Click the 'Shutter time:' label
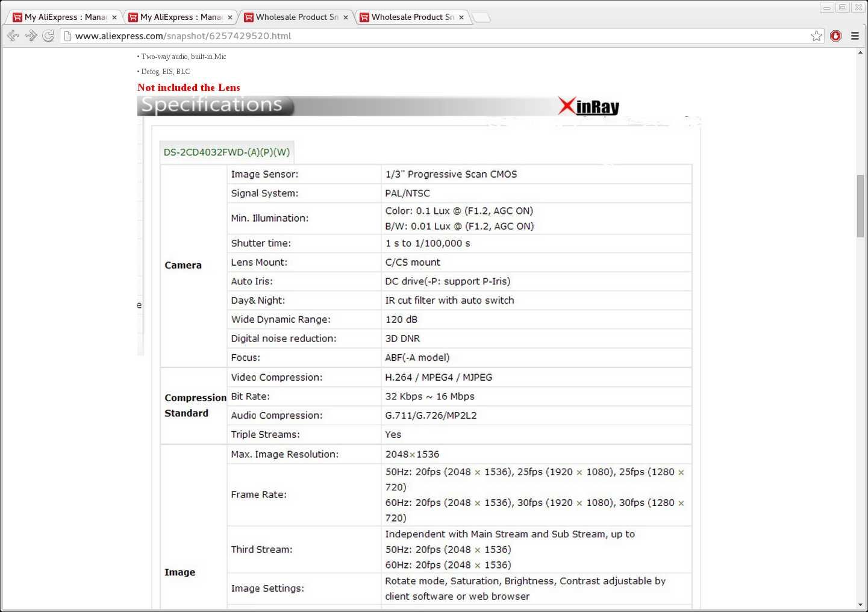The height and width of the screenshot is (612, 868). click(261, 243)
